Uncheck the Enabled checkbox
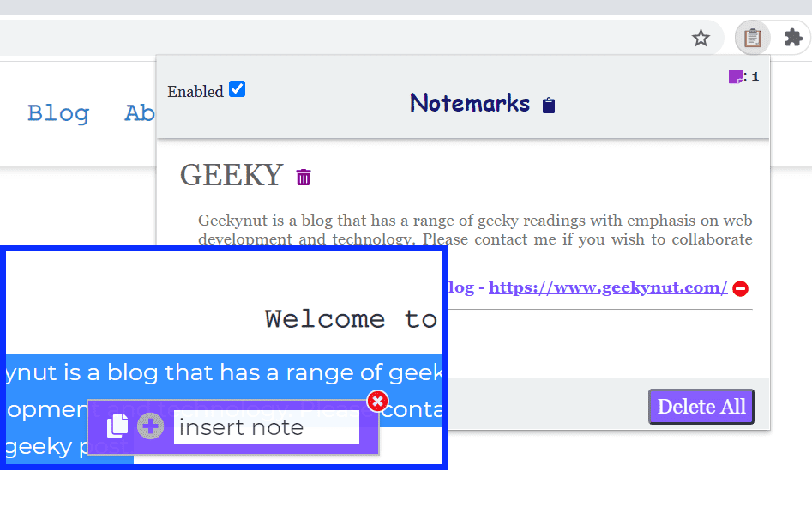Image resolution: width=812 pixels, height=520 pixels. tap(237, 88)
